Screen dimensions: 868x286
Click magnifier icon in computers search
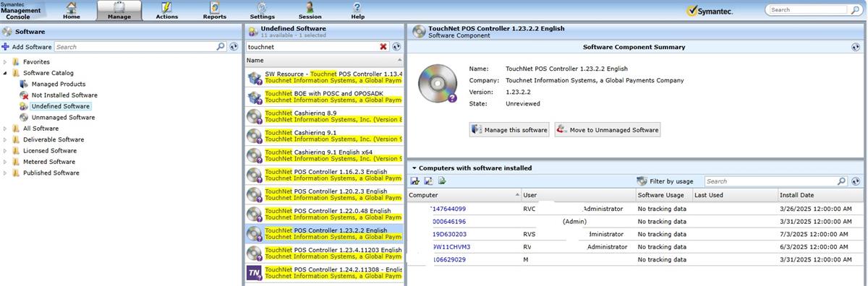(842, 181)
